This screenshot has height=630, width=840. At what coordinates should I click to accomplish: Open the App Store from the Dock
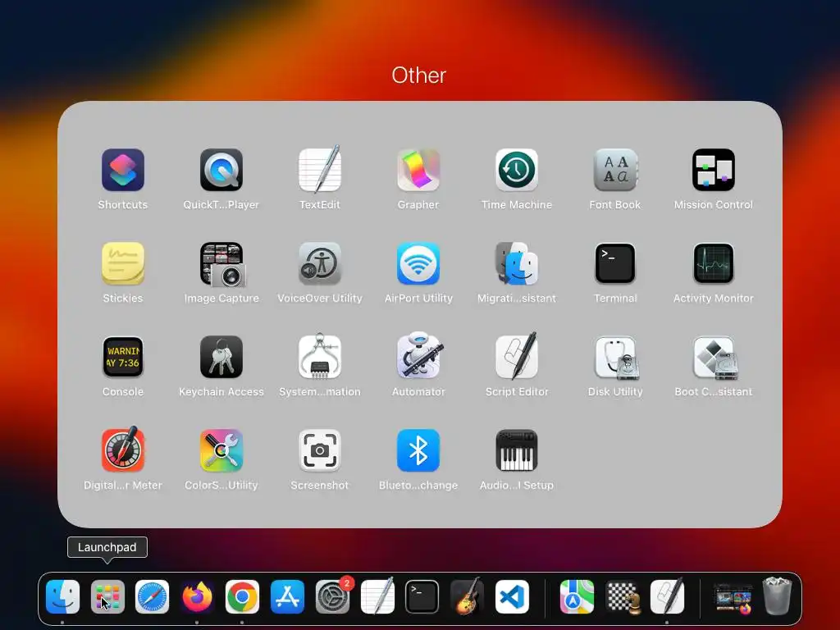pyautogui.click(x=287, y=596)
